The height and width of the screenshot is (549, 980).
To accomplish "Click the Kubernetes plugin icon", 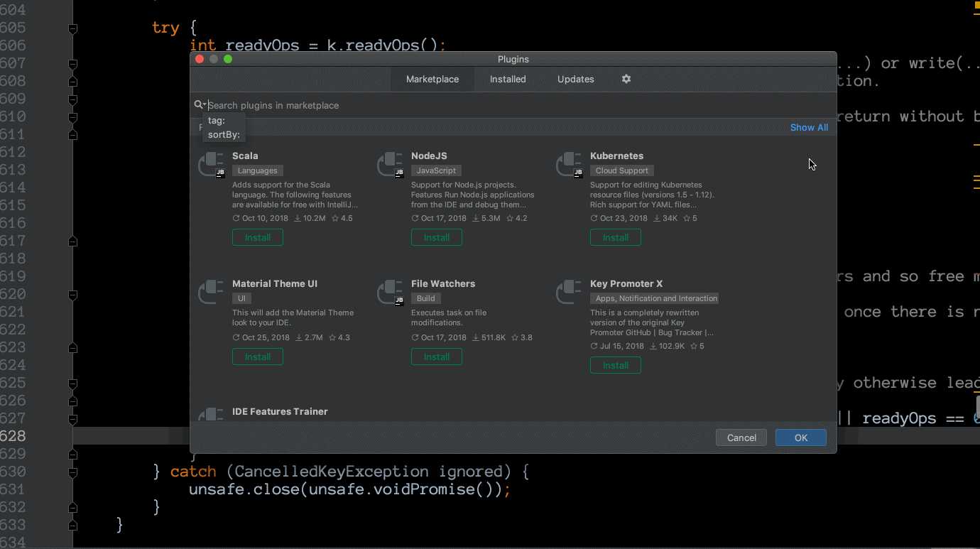I will coord(569,164).
